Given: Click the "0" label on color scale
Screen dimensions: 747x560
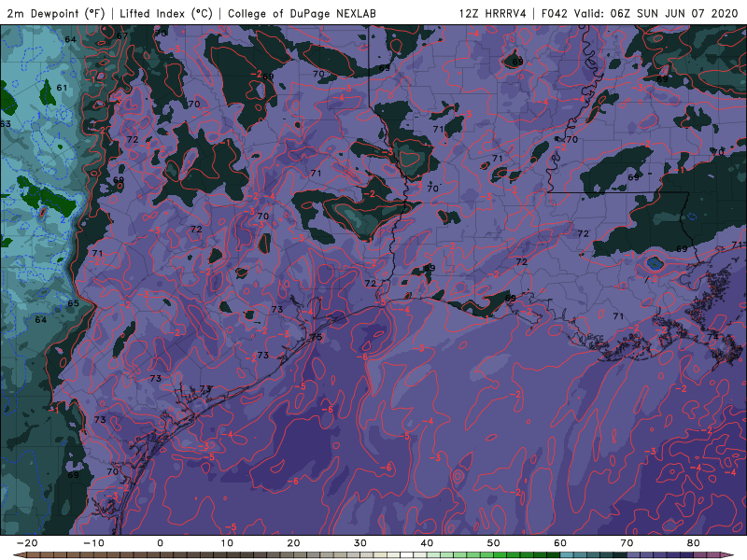Looking at the screenshot, I should (160, 543).
